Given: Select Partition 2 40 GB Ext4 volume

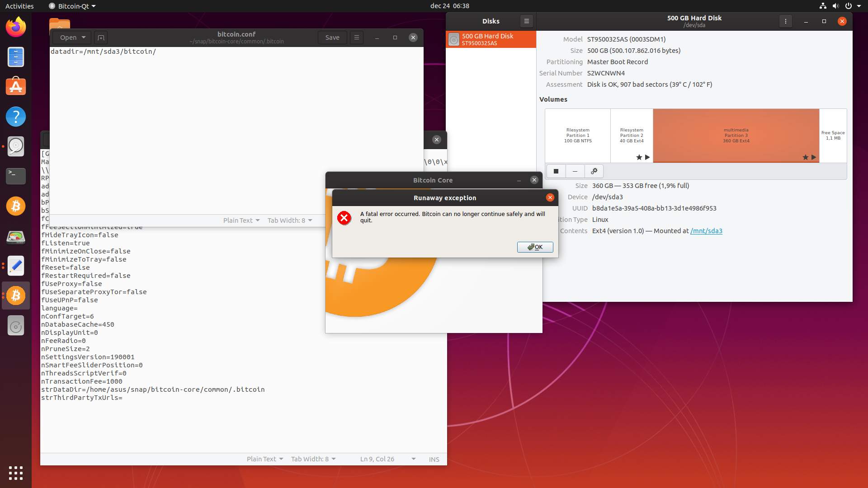Looking at the screenshot, I should [x=632, y=136].
